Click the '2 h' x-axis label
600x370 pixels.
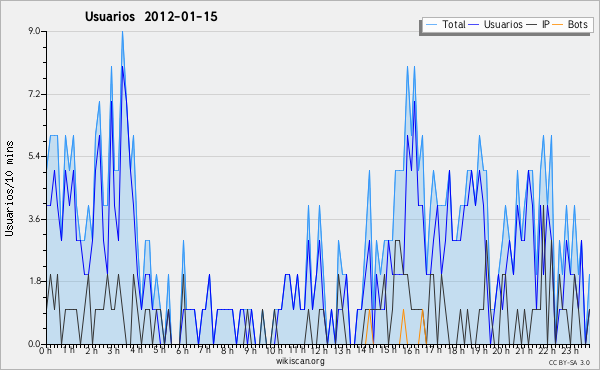(x=91, y=351)
